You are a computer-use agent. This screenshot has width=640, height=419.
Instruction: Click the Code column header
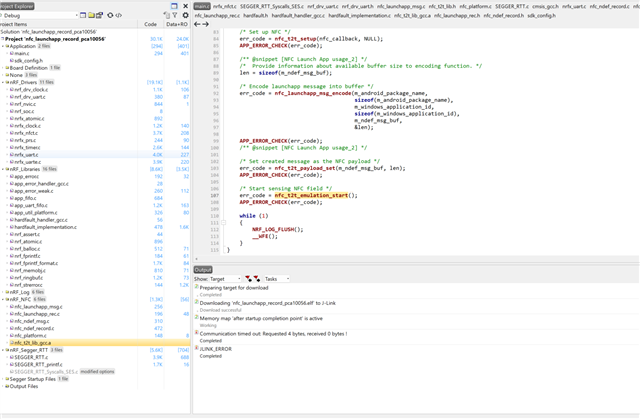(150, 24)
